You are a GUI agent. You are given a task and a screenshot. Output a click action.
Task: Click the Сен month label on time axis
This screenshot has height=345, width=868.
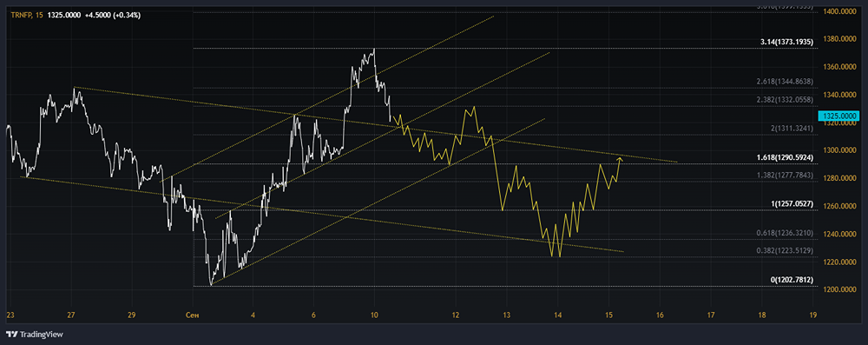click(192, 315)
